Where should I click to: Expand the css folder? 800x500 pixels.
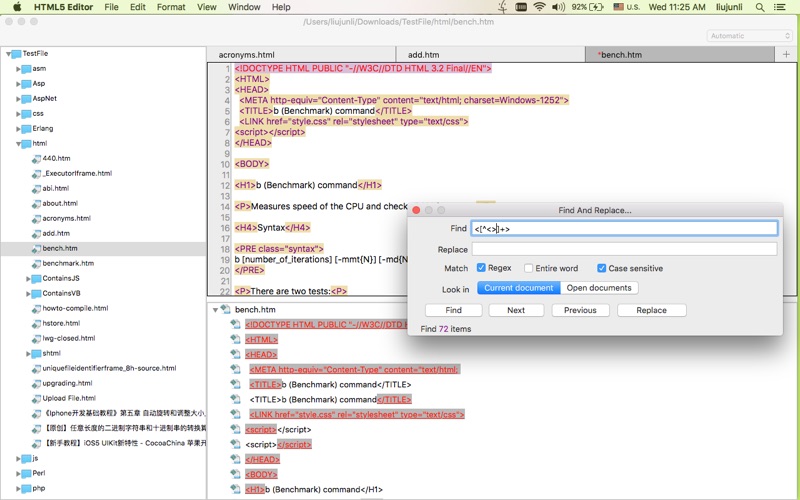tap(18, 114)
